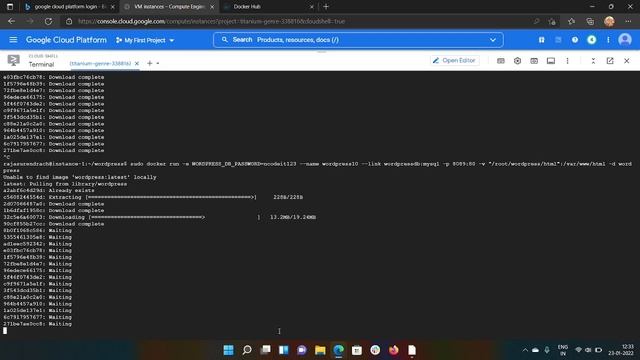Click the session information monitor icon
The height and width of the screenshot is (360, 640).
click(x=551, y=61)
